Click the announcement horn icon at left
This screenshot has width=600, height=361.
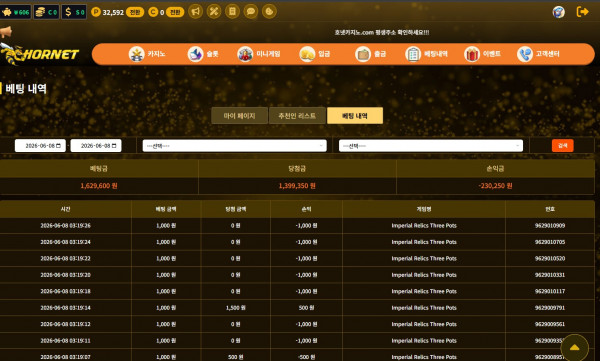pyautogui.click(x=6, y=32)
